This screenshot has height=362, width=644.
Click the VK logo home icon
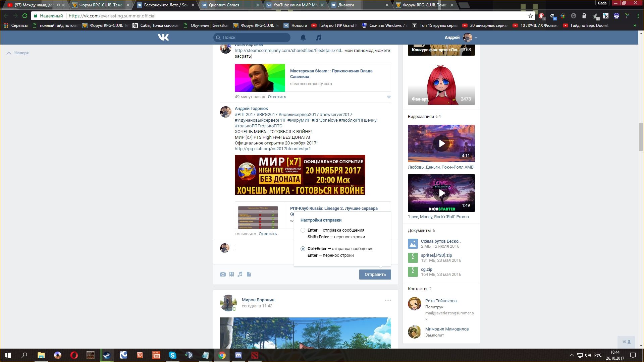tap(163, 37)
